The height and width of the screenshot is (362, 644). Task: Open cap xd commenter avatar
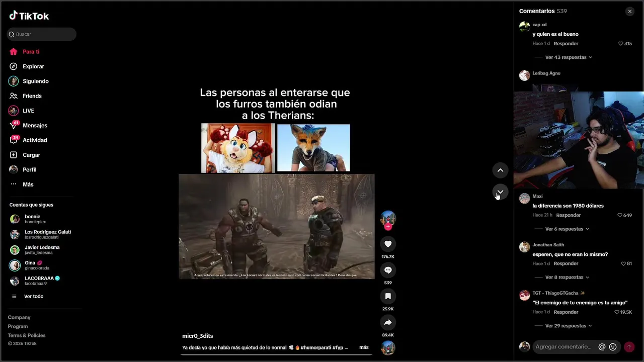click(525, 27)
